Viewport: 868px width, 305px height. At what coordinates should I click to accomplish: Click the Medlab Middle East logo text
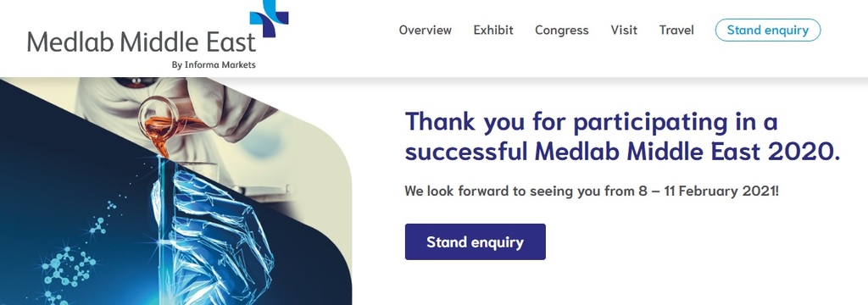click(142, 42)
